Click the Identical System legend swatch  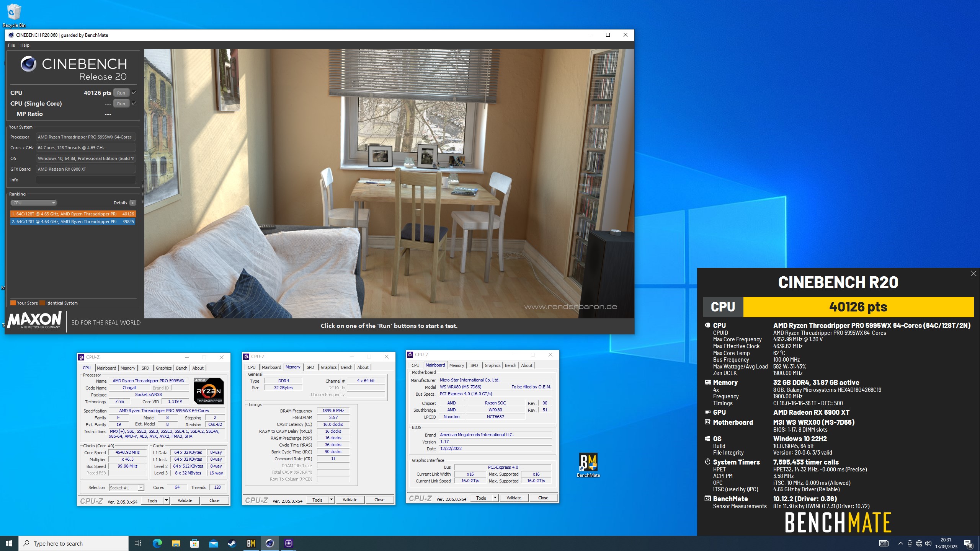pyautogui.click(x=42, y=303)
